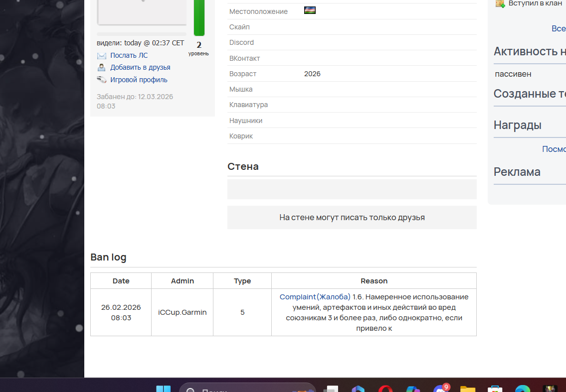The width and height of the screenshot is (566, 392).
Task: Click the ban type value 5
Action: pyautogui.click(x=242, y=312)
